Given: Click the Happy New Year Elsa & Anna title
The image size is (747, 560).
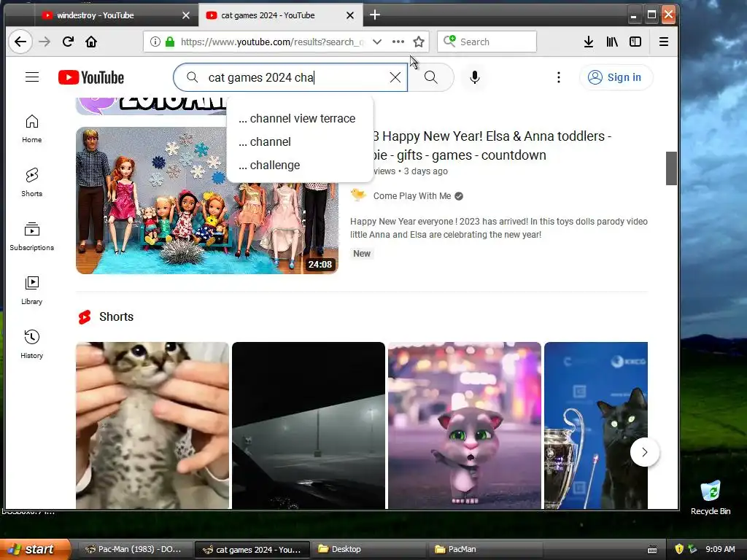Looking at the screenshot, I should click(x=492, y=145).
